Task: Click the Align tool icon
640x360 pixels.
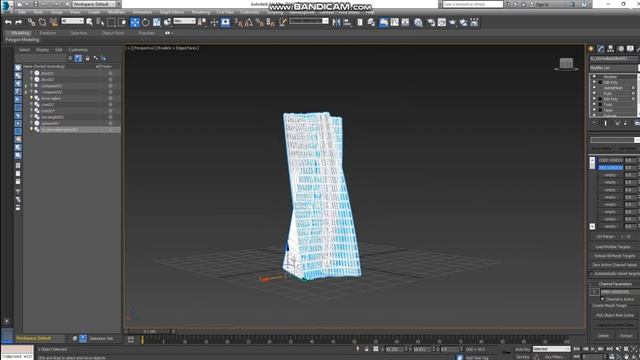Action: tap(347, 22)
